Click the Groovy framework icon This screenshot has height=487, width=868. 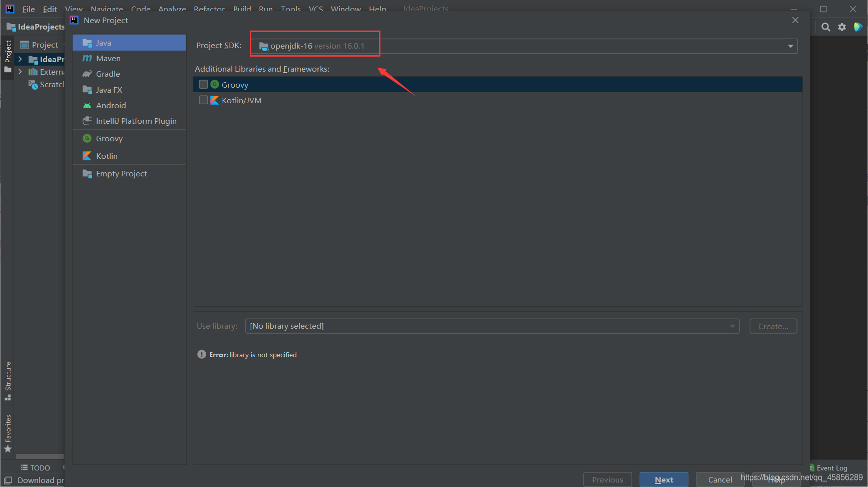pyautogui.click(x=215, y=84)
